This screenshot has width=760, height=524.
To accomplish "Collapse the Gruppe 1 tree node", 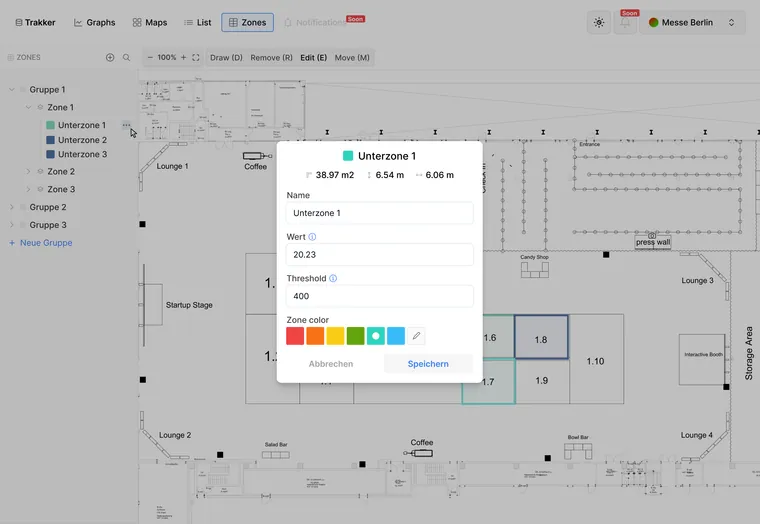I will 12,89.
